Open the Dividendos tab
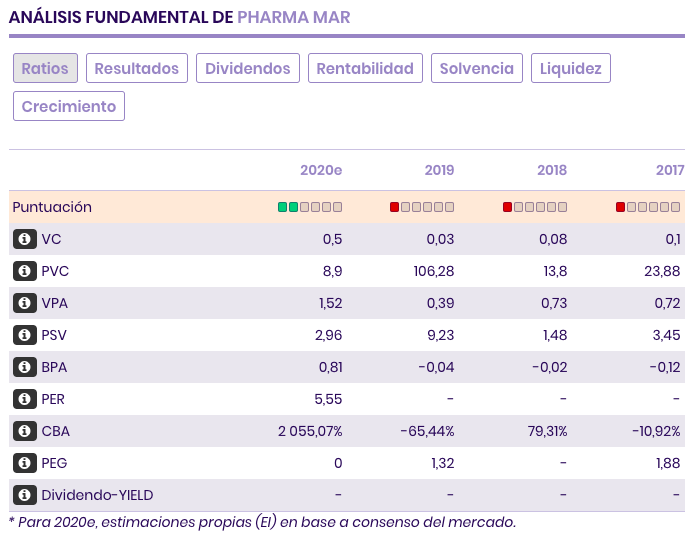Viewport: 690px width, 538px height. point(247,68)
